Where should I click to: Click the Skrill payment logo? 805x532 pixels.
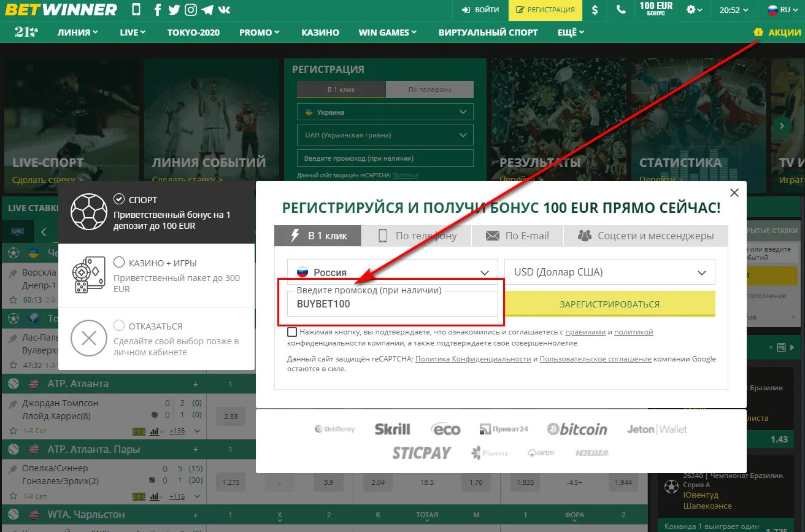pos(392,429)
